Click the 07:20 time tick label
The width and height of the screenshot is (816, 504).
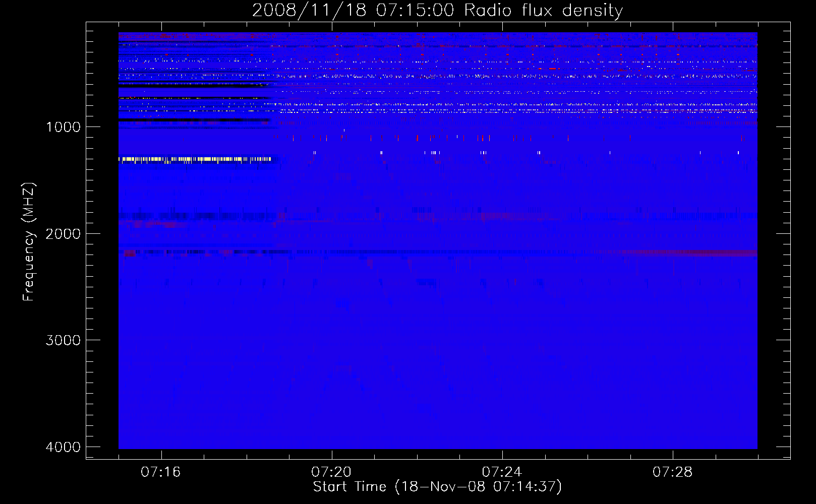331,472
